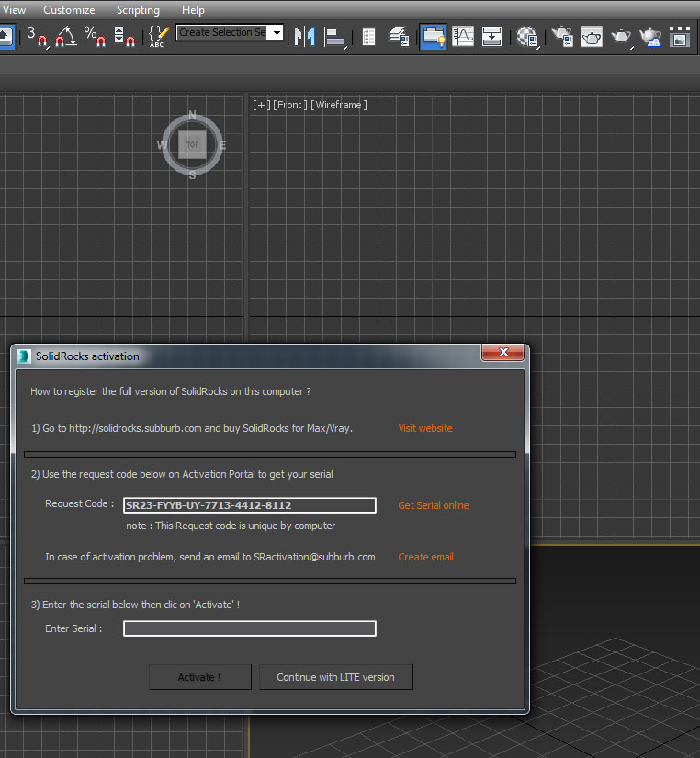Viewport: 700px width, 758px height.
Task: Click the Render Production teapot
Action: [621, 36]
